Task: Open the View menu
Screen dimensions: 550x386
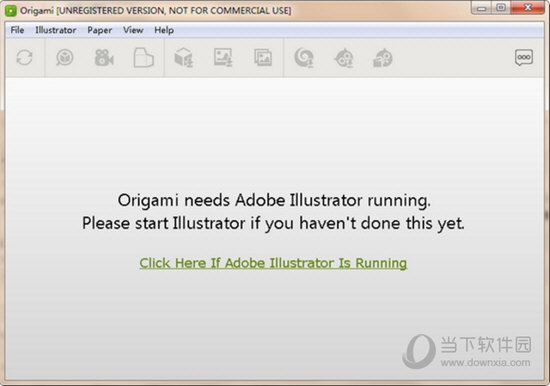Action: click(x=133, y=30)
